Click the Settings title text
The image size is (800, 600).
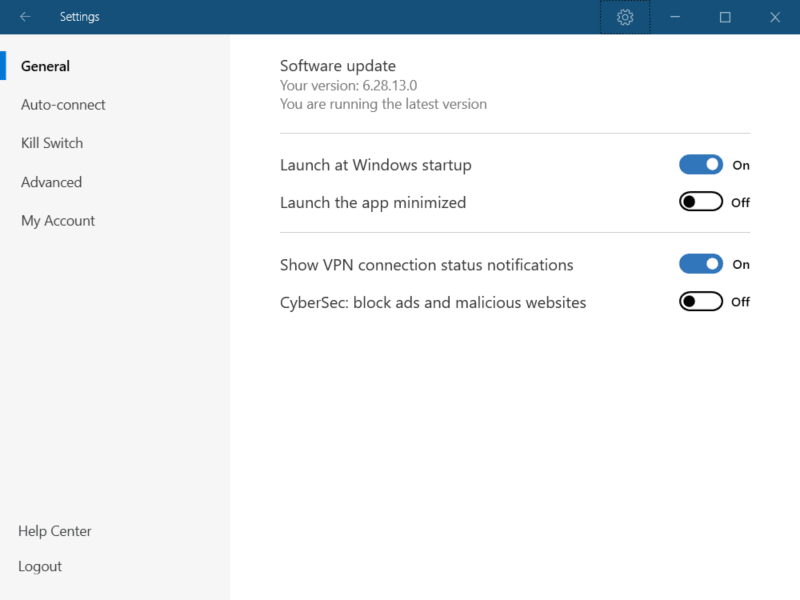[80, 17]
